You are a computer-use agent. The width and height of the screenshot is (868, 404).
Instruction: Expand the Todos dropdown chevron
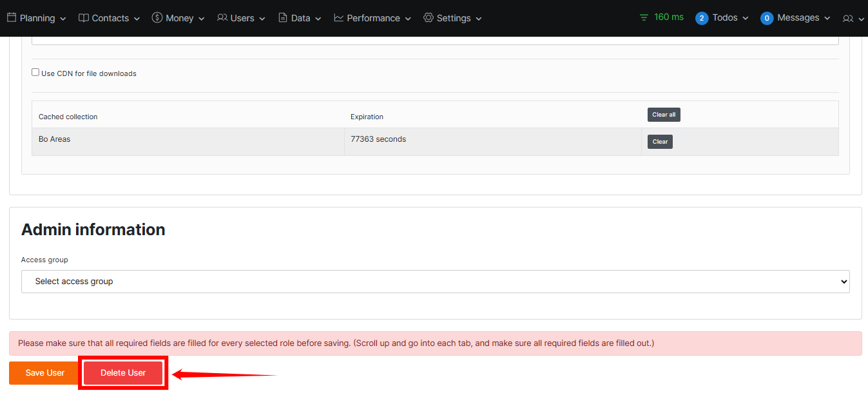click(x=746, y=19)
